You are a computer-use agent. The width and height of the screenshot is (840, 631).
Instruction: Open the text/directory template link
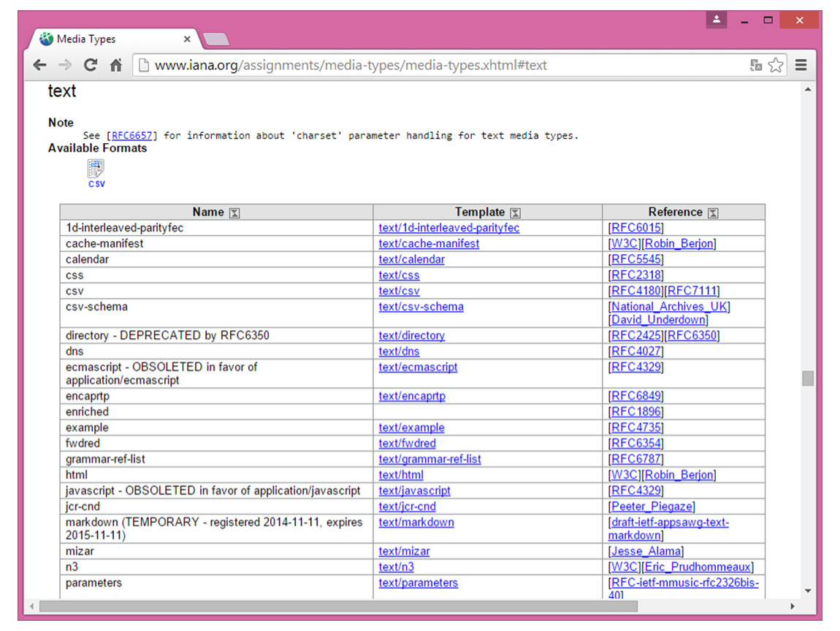click(411, 335)
